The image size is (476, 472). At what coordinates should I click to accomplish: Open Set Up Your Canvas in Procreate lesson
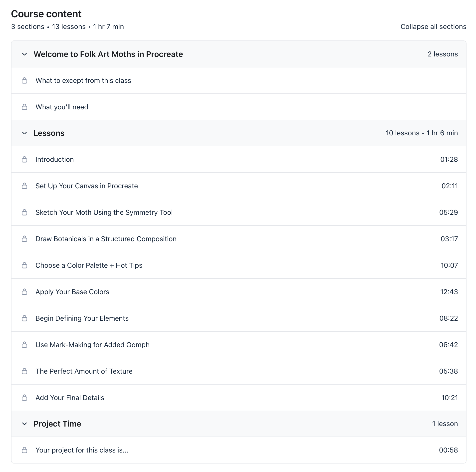[x=87, y=186]
